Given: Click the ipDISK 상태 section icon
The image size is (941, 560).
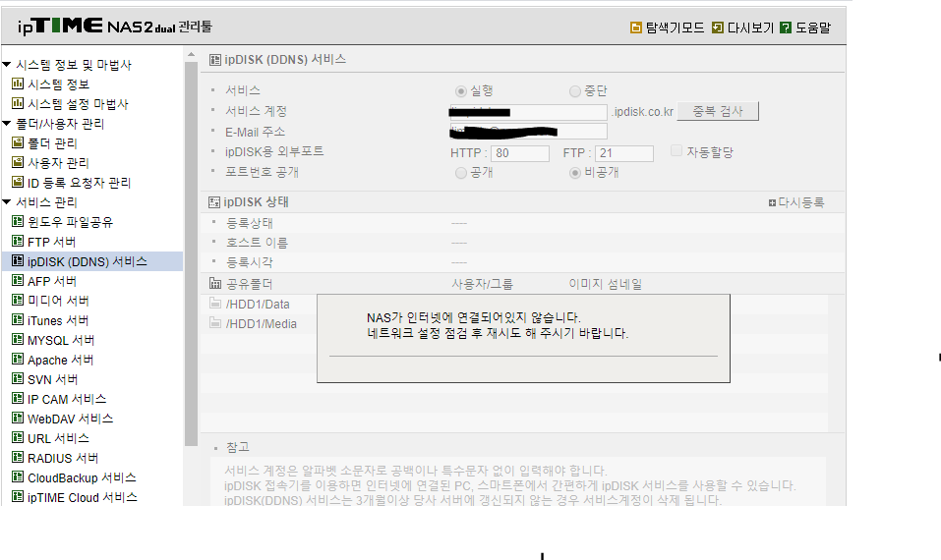Looking at the screenshot, I should point(214,202).
